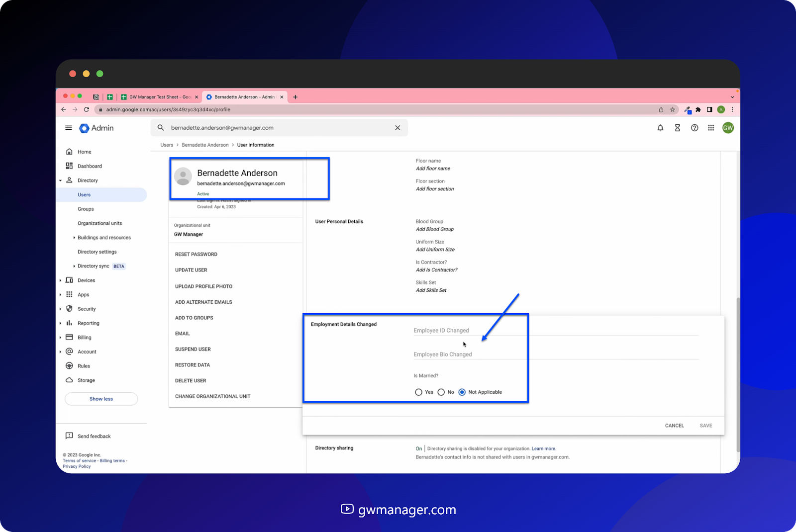The width and height of the screenshot is (796, 532).
Task: Click the Home icon in the sidebar
Action: click(69, 152)
